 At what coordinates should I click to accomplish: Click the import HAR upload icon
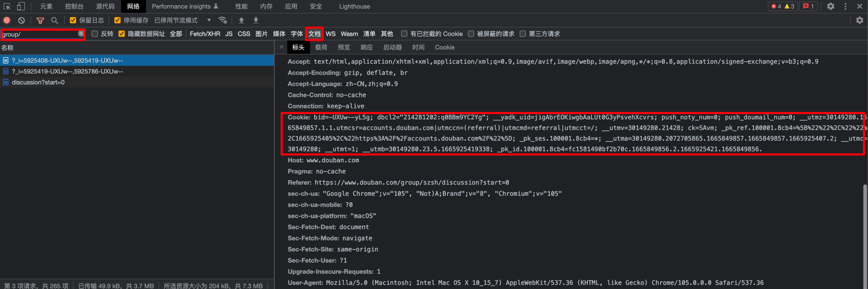241,20
